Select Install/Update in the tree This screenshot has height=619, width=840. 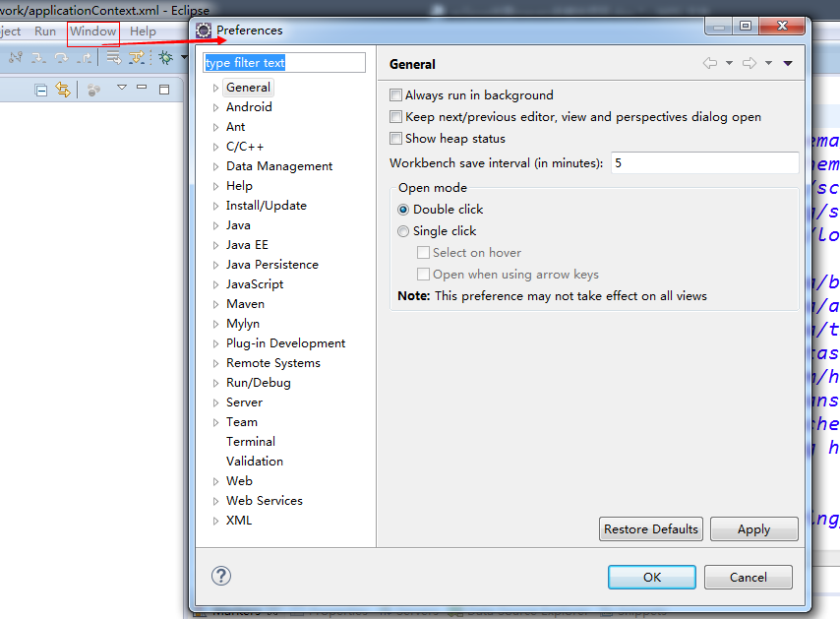(267, 206)
